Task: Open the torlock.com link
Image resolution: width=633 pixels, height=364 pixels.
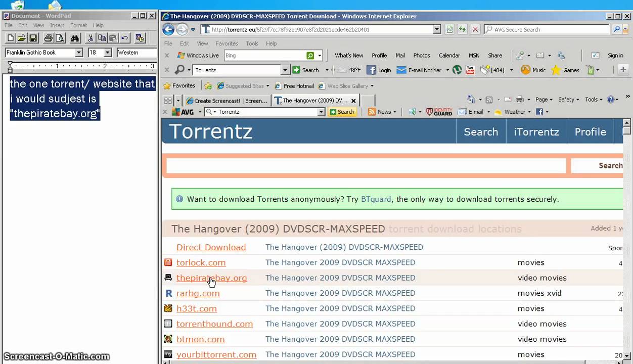Action: tap(201, 262)
